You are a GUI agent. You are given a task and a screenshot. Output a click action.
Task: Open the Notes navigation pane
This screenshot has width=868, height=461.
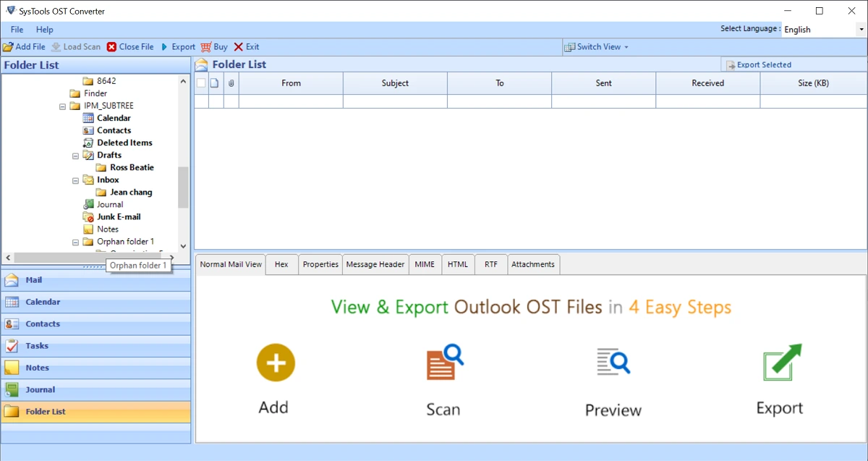point(95,368)
